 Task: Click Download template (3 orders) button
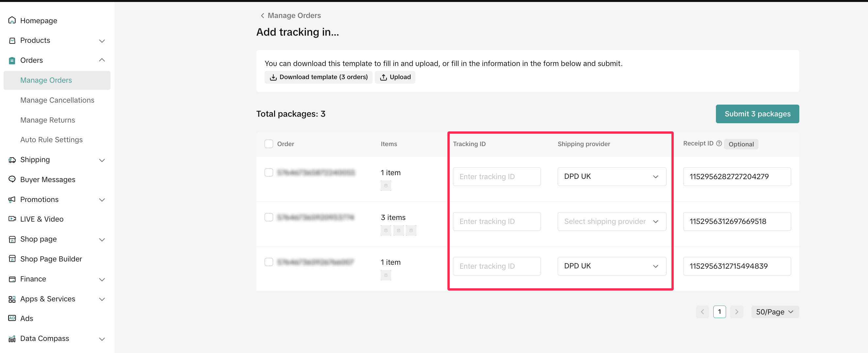318,77
